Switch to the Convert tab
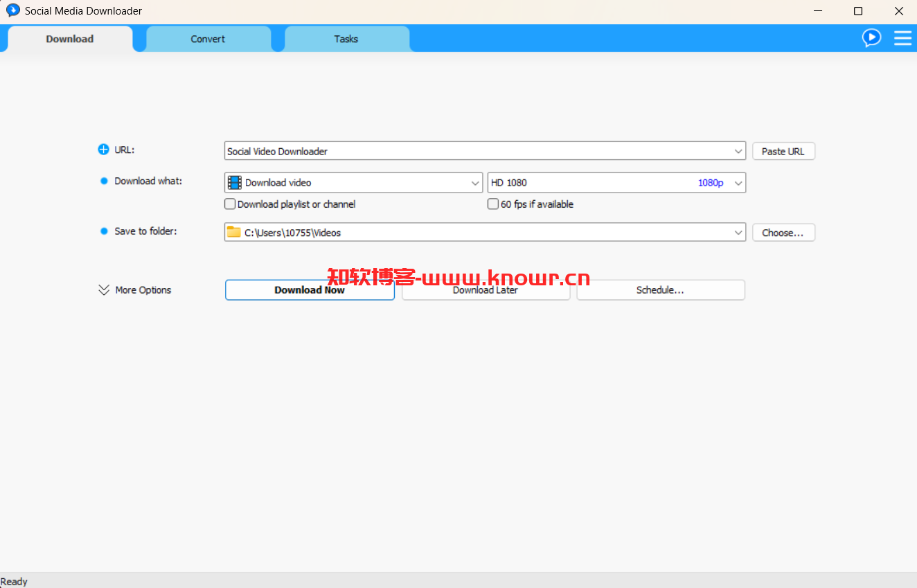917x588 pixels. [x=208, y=39]
